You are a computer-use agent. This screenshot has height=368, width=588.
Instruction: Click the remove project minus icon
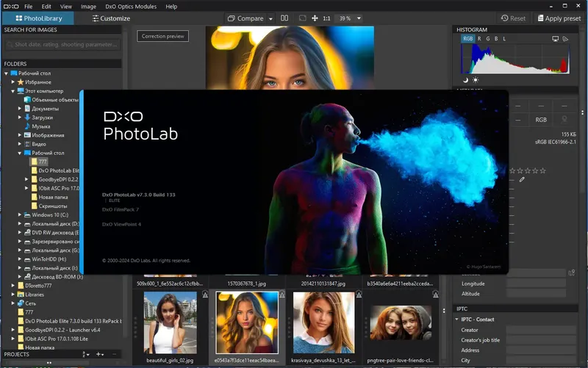(x=115, y=354)
